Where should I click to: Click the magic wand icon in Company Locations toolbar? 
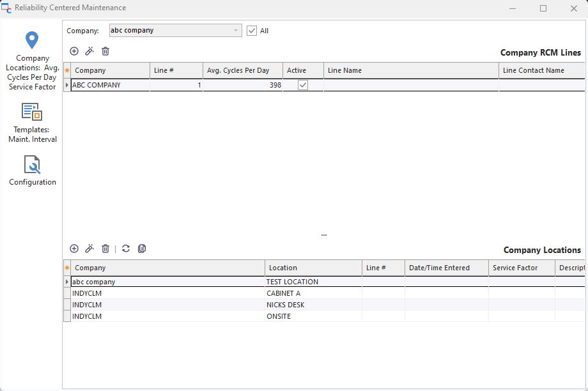(x=89, y=249)
